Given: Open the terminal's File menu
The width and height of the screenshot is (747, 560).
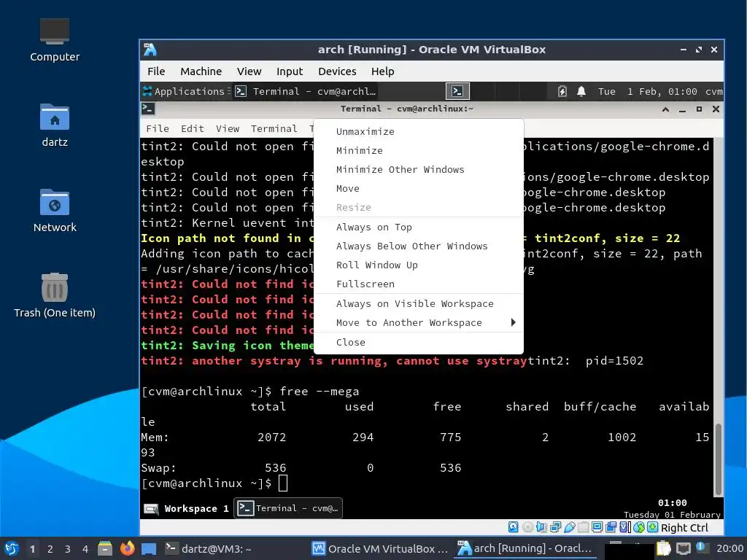Looking at the screenshot, I should tap(158, 128).
